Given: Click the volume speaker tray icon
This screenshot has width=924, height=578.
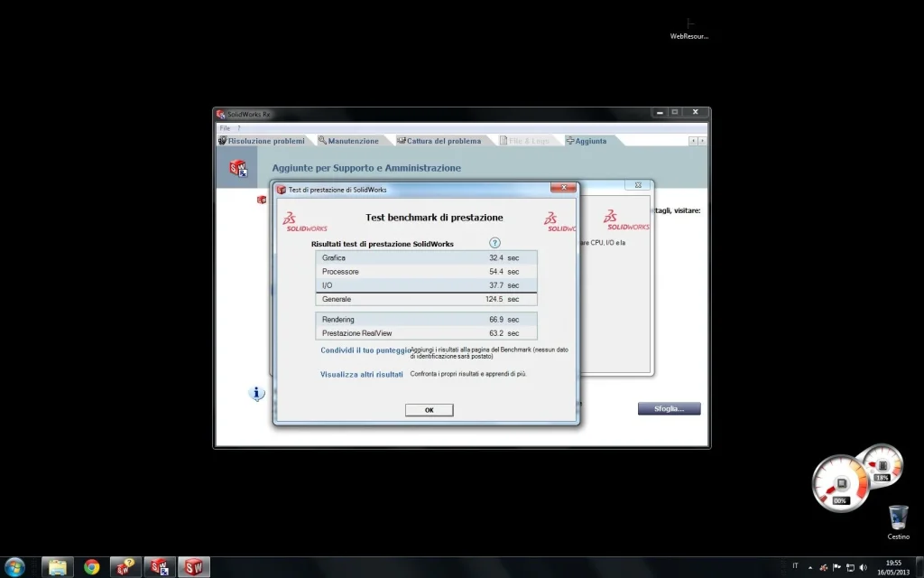Looking at the screenshot, I should tap(864, 567).
